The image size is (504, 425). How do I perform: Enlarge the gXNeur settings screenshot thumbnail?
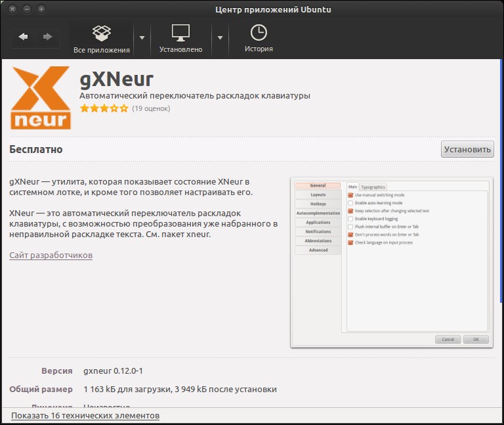392,263
